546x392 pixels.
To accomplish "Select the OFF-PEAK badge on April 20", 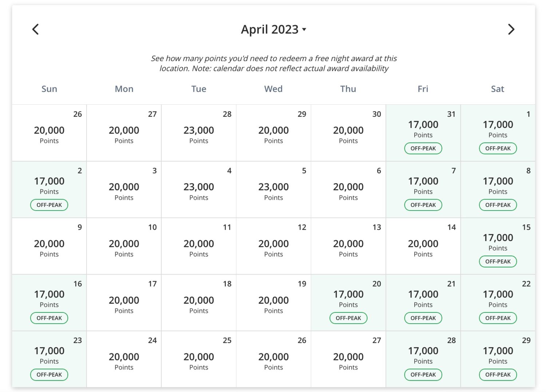I will click(x=348, y=318).
